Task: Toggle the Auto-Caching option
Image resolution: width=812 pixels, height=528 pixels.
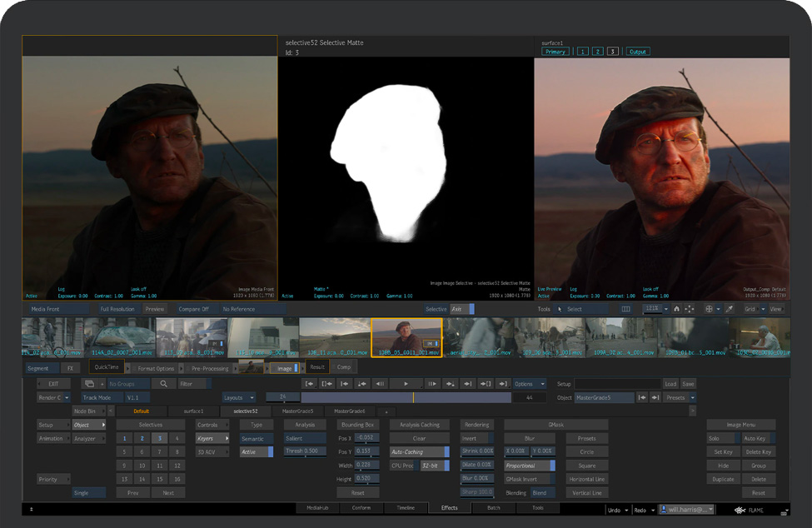Action: [419, 452]
